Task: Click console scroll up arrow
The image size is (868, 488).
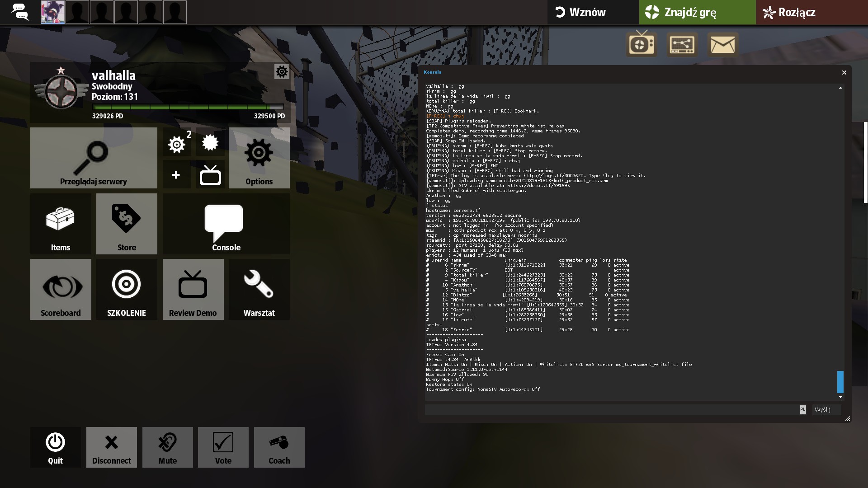Action: [840, 88]
